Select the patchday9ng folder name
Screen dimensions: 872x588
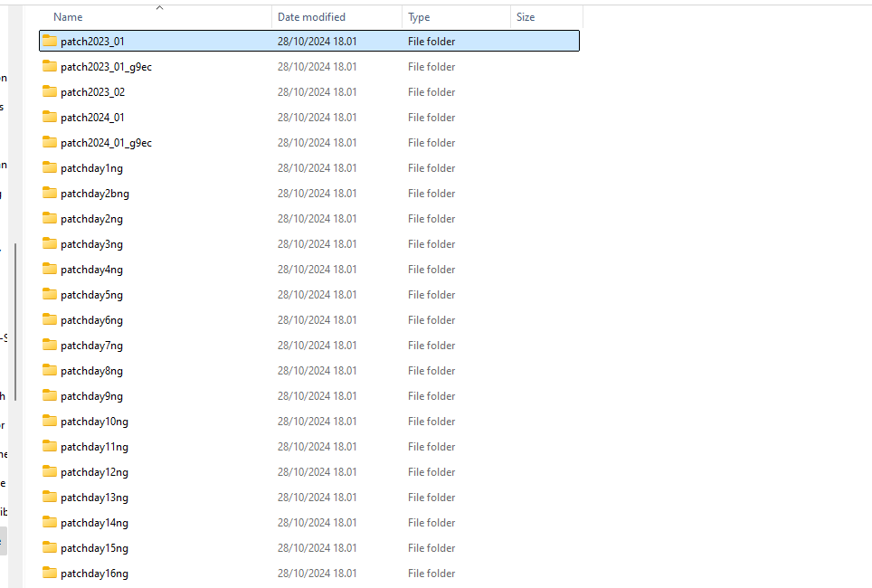[x=91, y=396]
